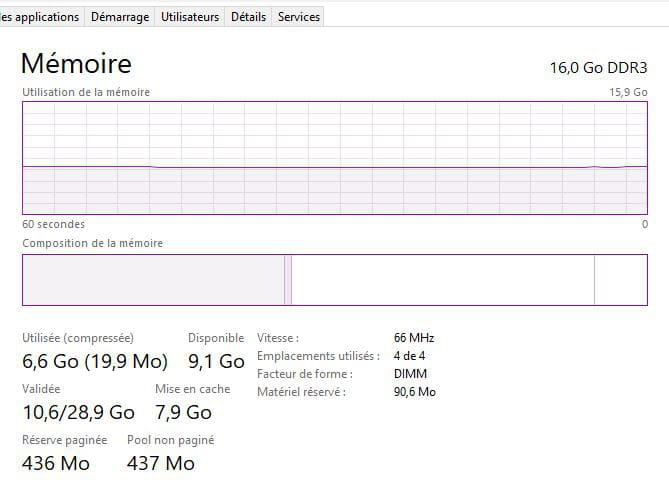
Task: Click the Mise en cache 7,9 Go value
Action: point(183,412)
